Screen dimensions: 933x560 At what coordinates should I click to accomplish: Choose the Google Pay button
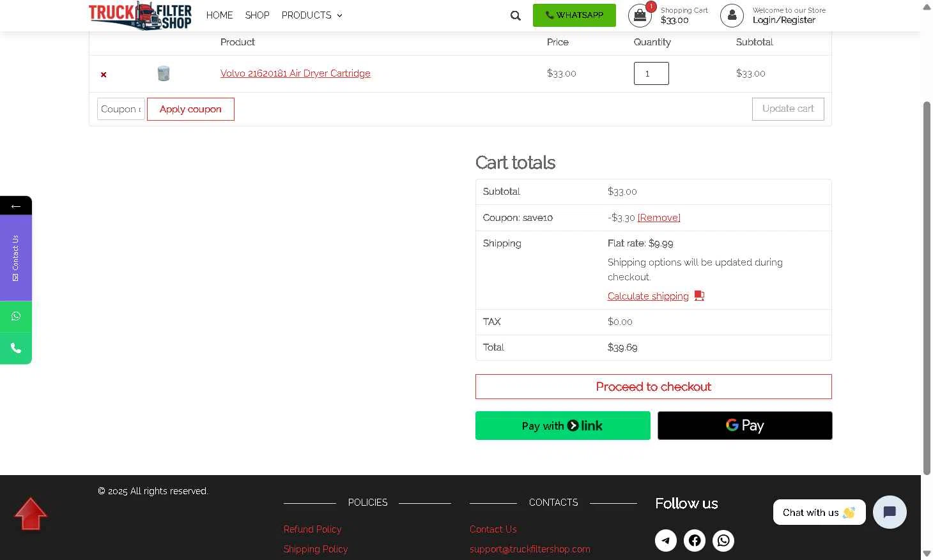(744, 426)
